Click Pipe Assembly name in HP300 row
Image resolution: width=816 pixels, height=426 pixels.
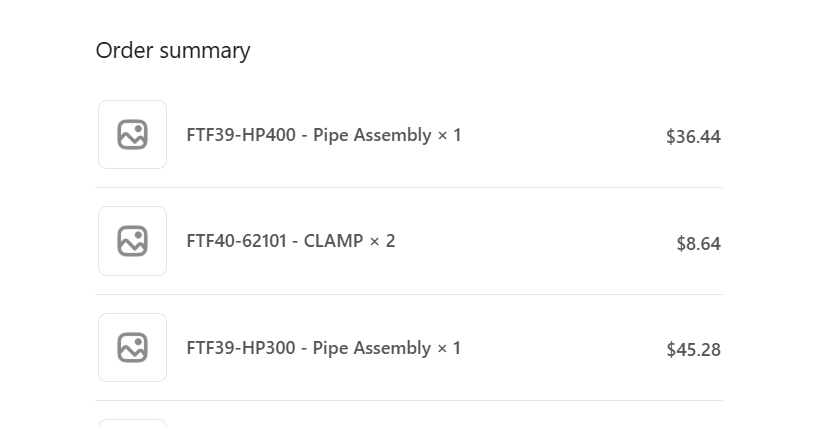372,348
